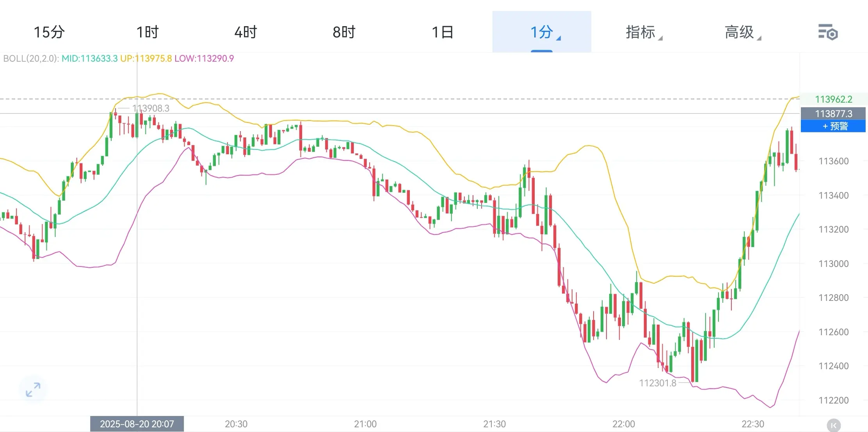
Task: Switch to the 1时 timeframe tab
Action: tap(148, 32)
